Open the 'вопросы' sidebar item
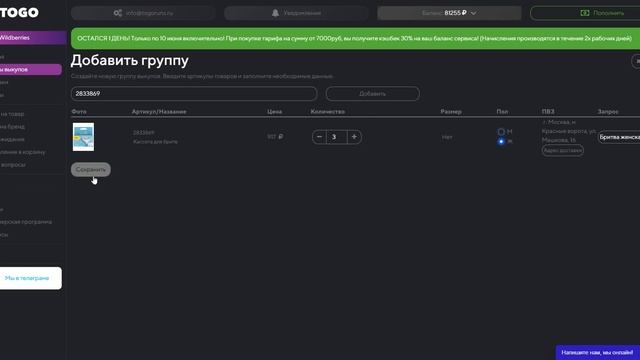 (x=13, y=164)
